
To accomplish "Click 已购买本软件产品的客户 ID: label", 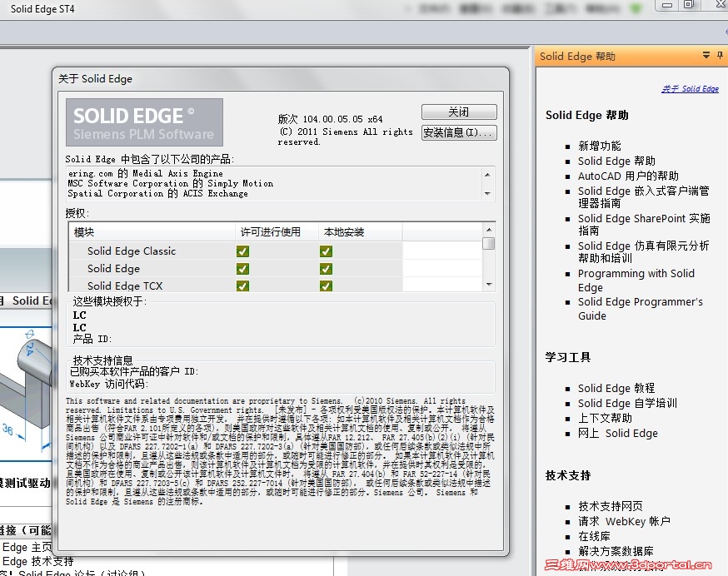I will [x=134, y=371].
